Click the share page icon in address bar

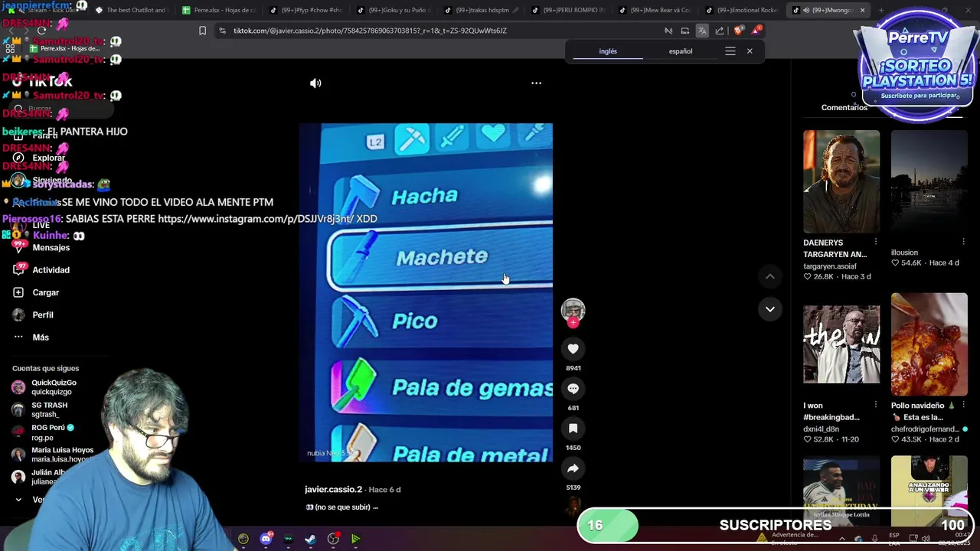(720, 31)
